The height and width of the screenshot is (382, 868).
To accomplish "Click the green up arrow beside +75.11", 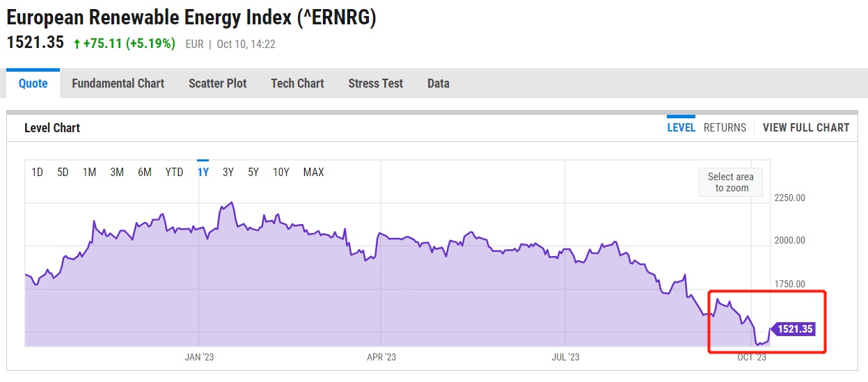I will pos(77,44).
